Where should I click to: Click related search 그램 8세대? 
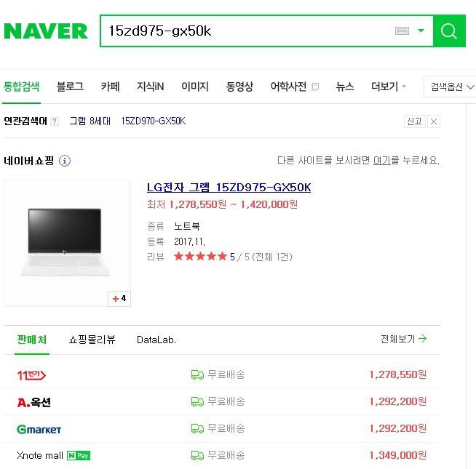click(90, 121)
